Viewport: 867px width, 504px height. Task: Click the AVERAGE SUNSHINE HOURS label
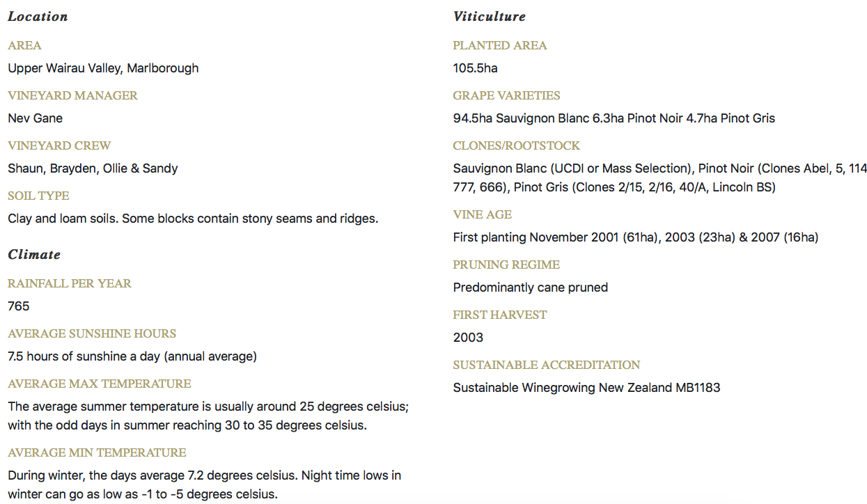click(x=92, y=334)
